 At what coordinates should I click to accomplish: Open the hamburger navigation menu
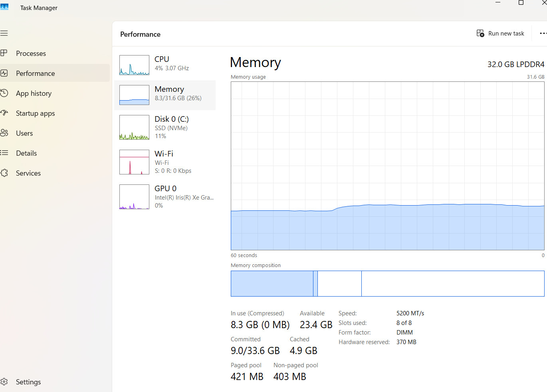click(4, 33)
